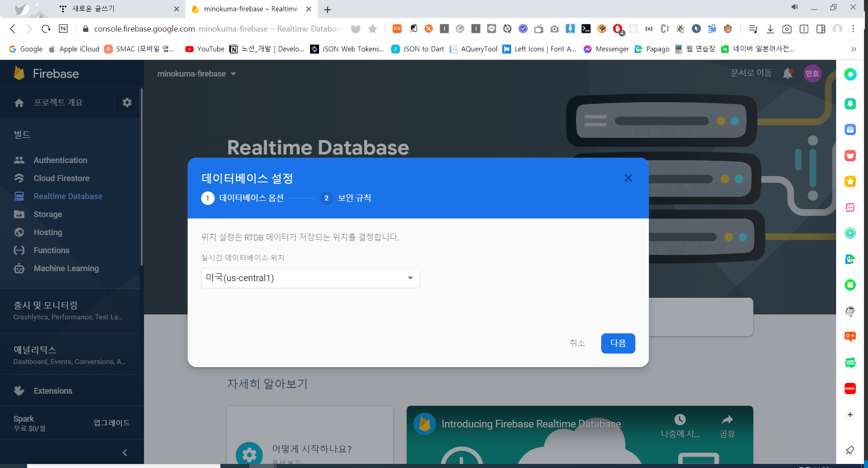Open 프로젝트 개요 overview
The height and width of the screenshot is (468, 868).
[58, 103]
